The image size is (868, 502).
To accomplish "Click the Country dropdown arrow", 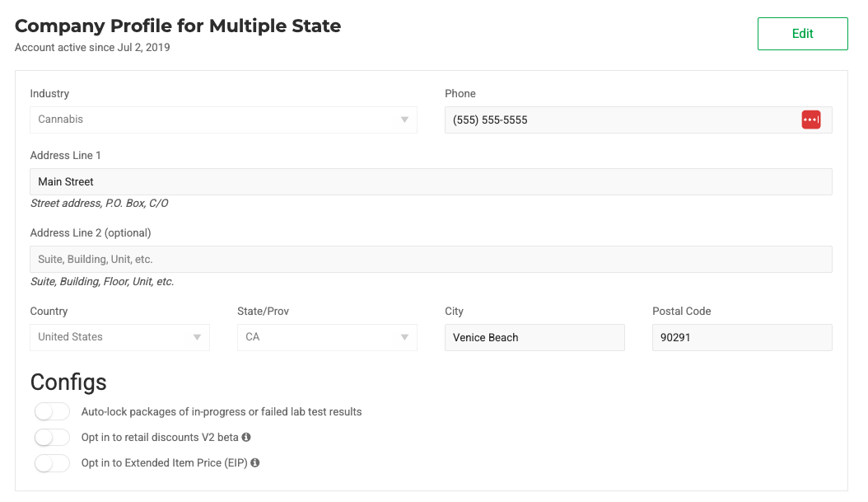I will [197, 337].
